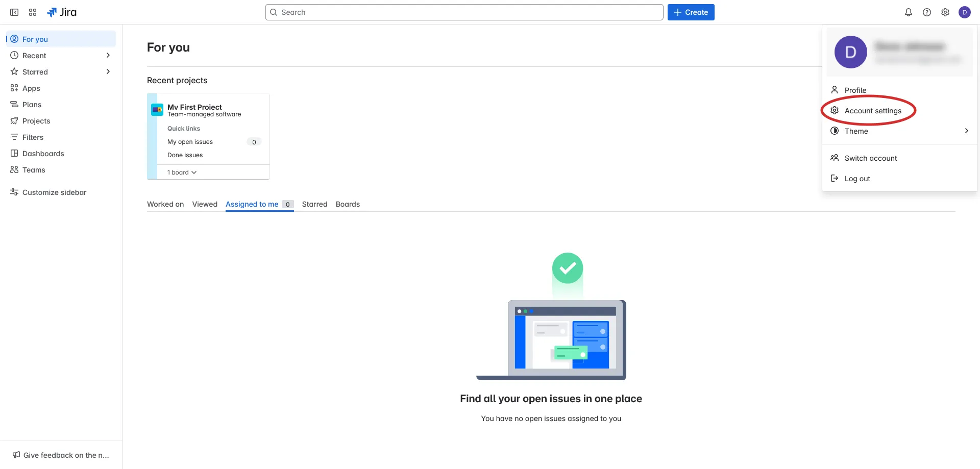Screen dimensions: 980x469
Task: Open notifications bell icon
Action: click(x=908, y=12)
